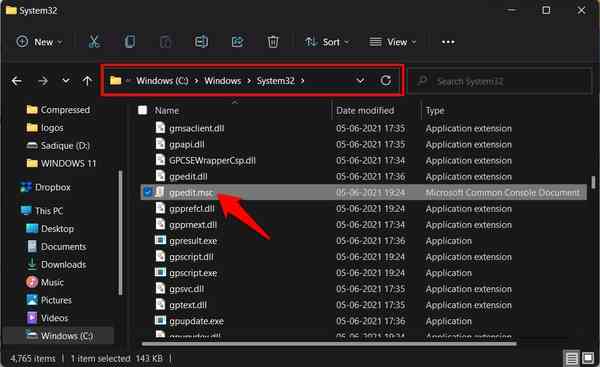
Task: Open Desktop in navigation pane
Action: coord(50,228)
